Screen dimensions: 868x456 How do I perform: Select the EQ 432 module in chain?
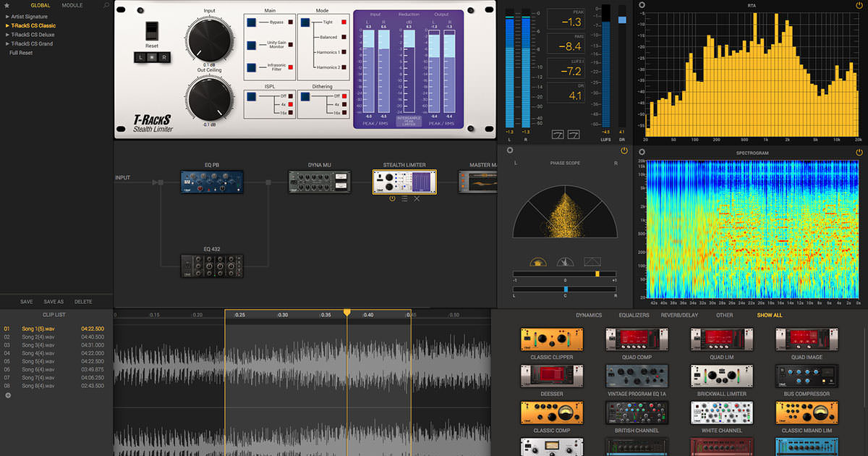(211, 265)
